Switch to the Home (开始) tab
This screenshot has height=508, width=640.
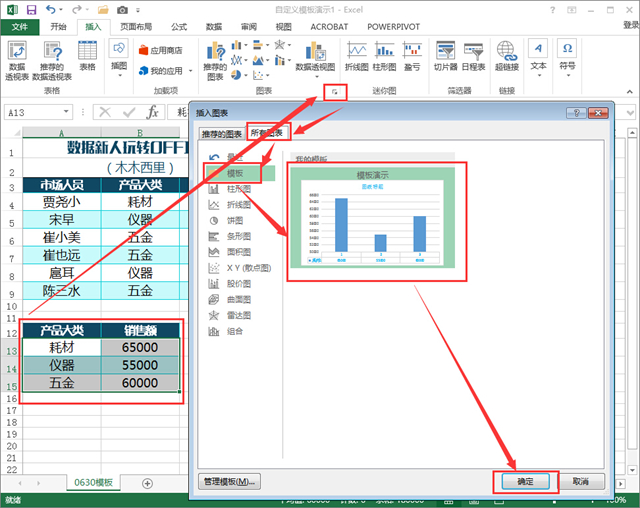coord(58,27)
